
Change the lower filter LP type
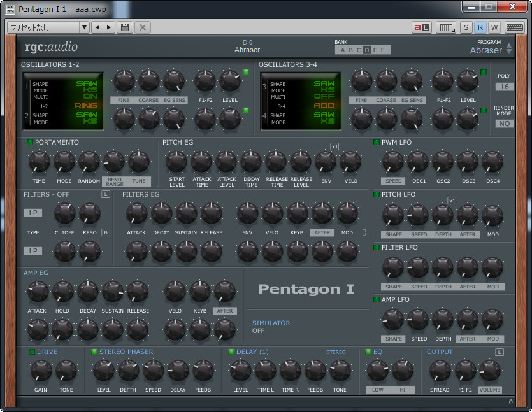point(33,251)
